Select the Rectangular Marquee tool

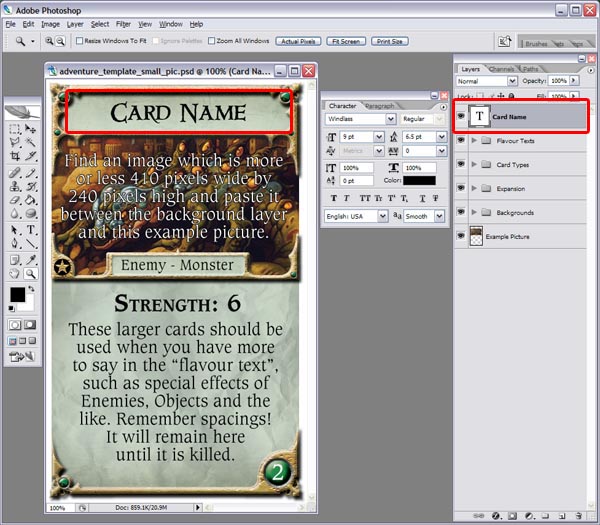pos(15,129)
